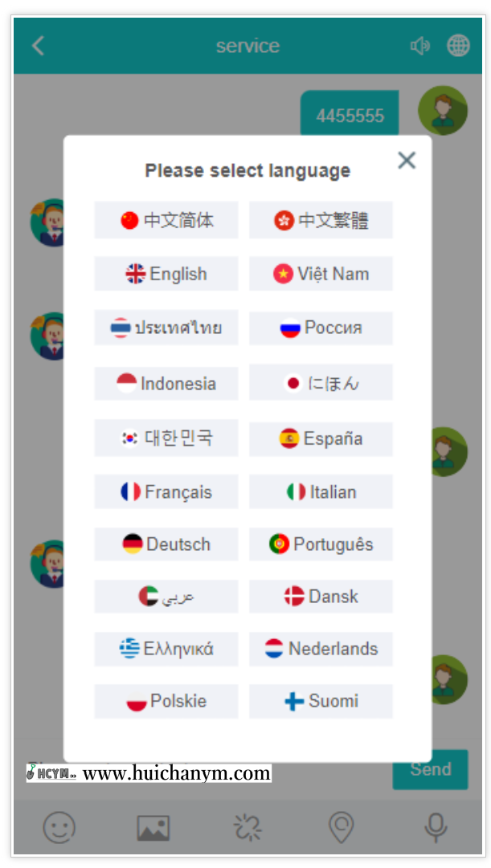The width and height of the screenshot is (491, 868).
Task: Click the Send button
Action: [x=430, y=769]
